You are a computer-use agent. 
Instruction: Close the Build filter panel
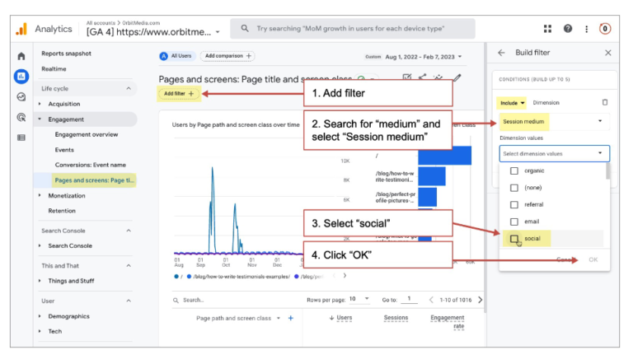[608, 53]
